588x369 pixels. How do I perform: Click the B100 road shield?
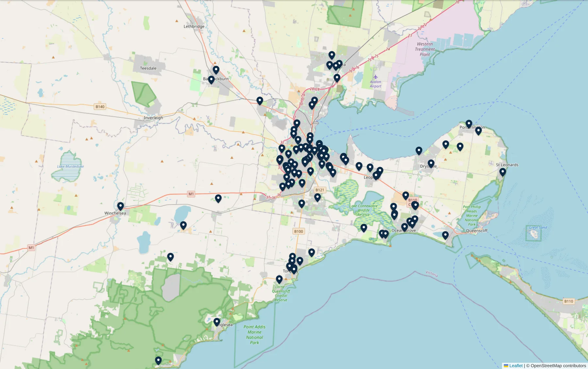click(299, 231)
